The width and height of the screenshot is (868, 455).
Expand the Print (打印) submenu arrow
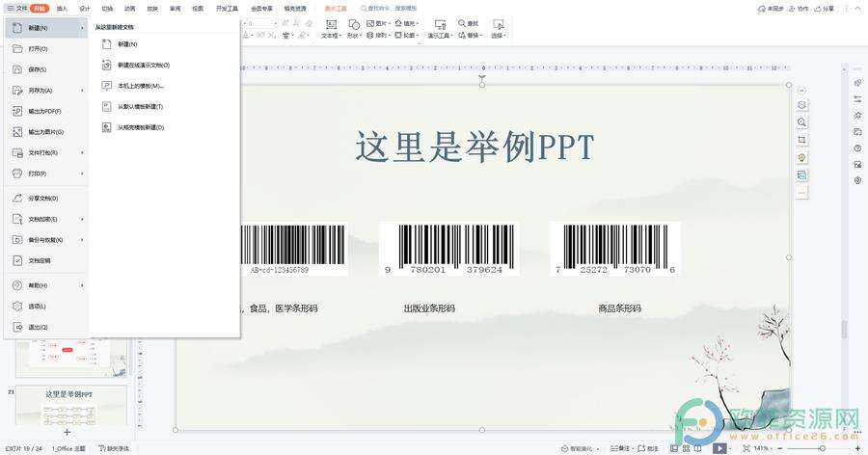(x=83, y=174)
